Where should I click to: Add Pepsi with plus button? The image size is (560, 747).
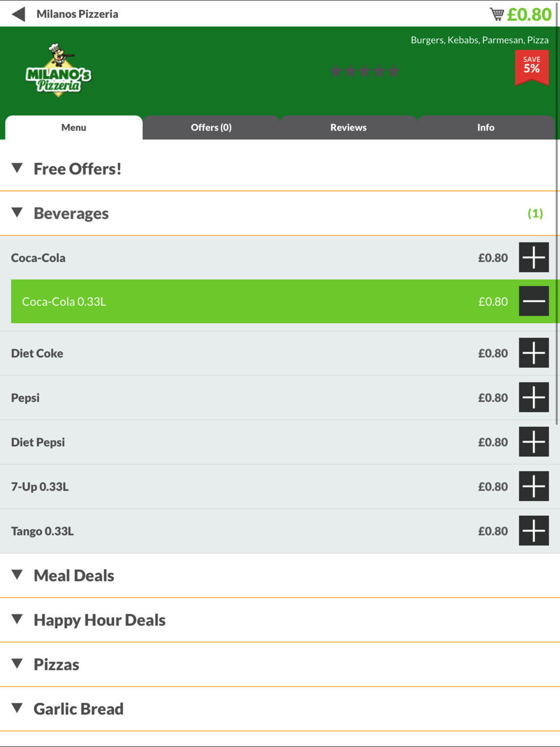(x=534, y=398)
